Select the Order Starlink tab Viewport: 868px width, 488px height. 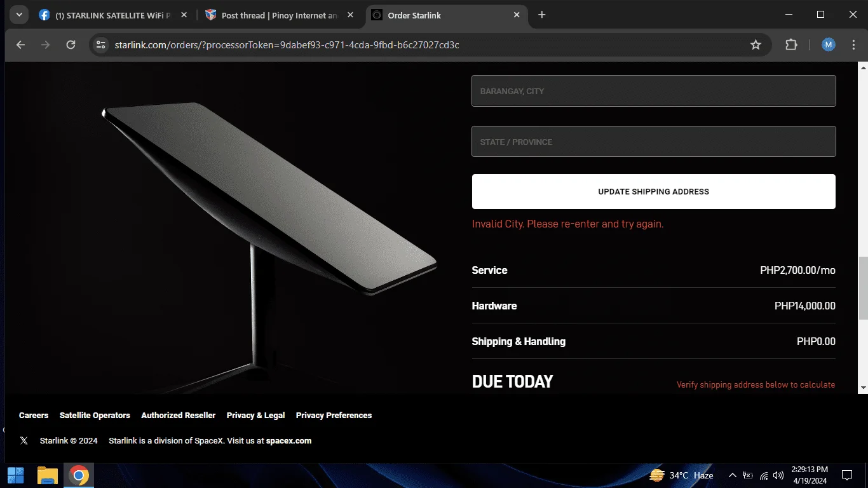pyautogui.click(x=447, y=15)
